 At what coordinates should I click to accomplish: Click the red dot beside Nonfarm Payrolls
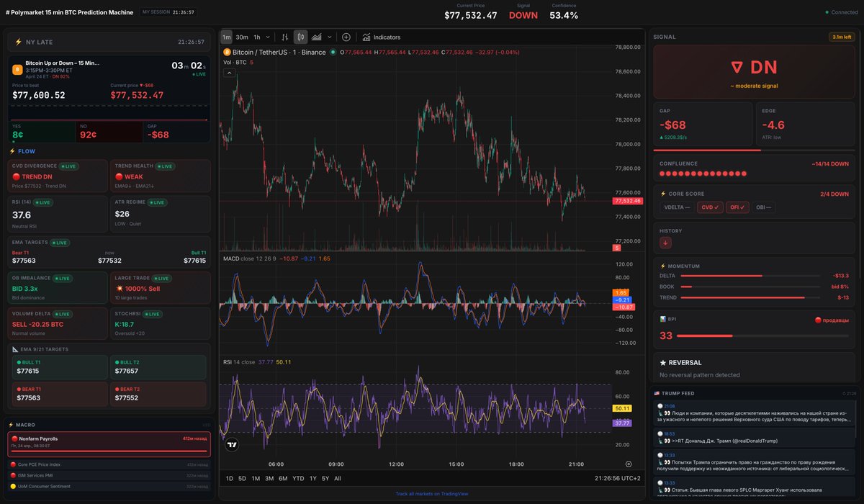point(14,438)
